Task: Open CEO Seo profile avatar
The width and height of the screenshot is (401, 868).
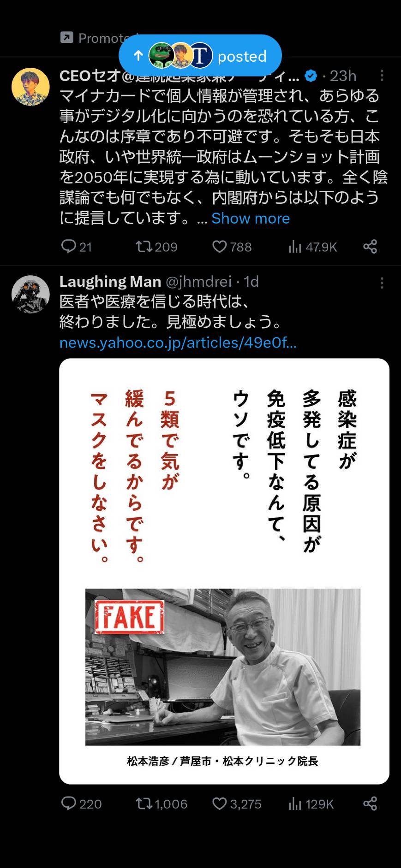Action: click(30, 87)
